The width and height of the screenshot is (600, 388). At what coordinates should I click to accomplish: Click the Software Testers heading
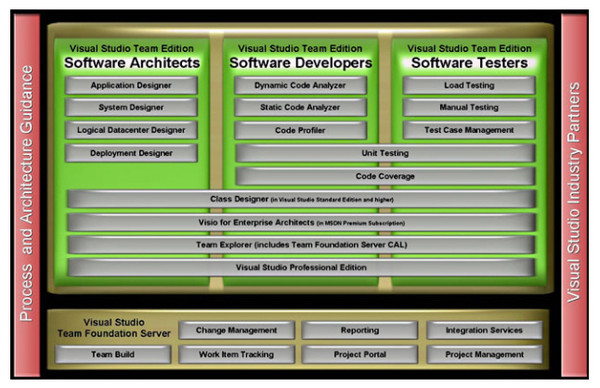click(470, 63)
